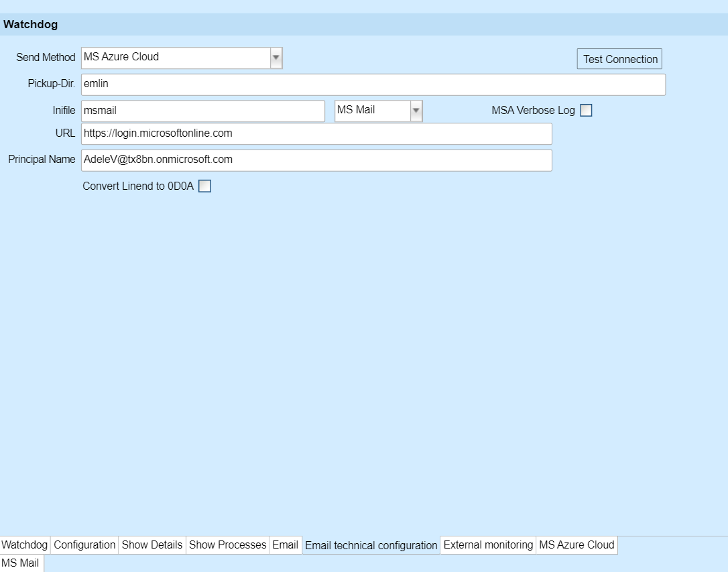
Task: Select Email technical configuration tab
Action: coord(371,545)
